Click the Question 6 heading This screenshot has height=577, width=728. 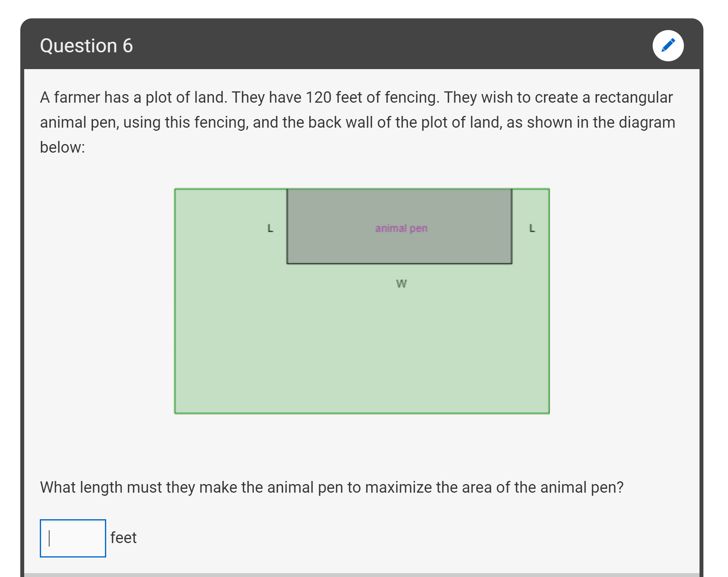point(86,46)
